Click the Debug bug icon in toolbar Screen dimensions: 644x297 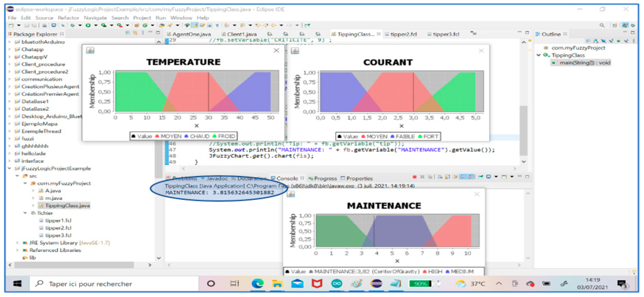pyautogui.click(x=73, y=25)
